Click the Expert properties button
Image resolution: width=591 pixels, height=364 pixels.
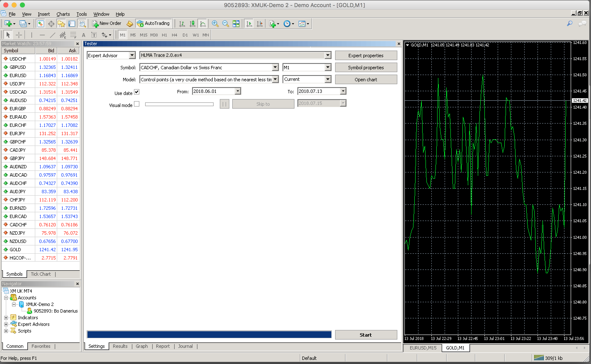[366, 55]
